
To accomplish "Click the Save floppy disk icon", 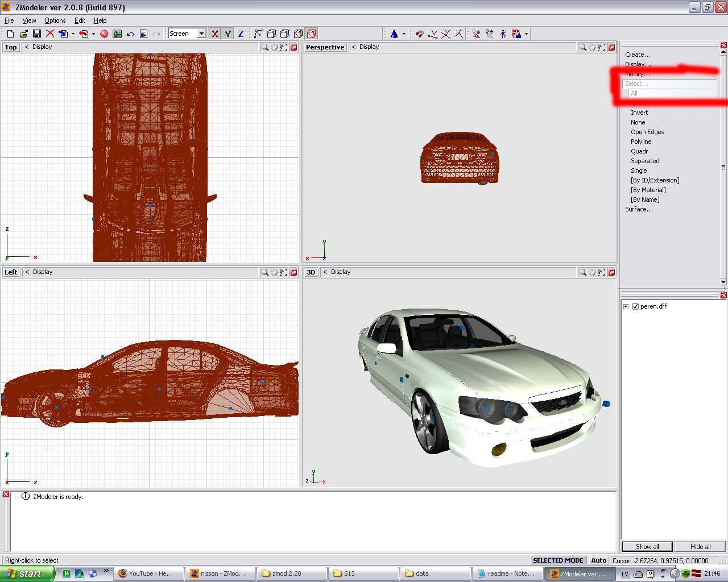I will coord(36,34).
